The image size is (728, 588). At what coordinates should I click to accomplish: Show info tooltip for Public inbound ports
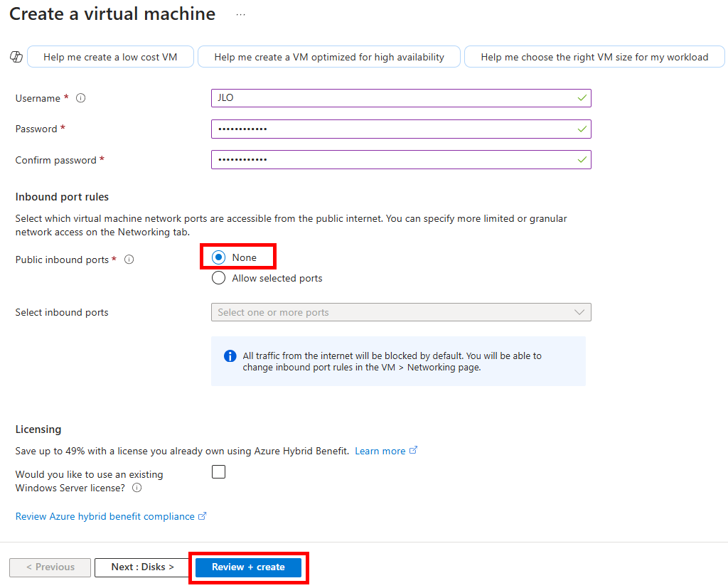tap(129, 260)
